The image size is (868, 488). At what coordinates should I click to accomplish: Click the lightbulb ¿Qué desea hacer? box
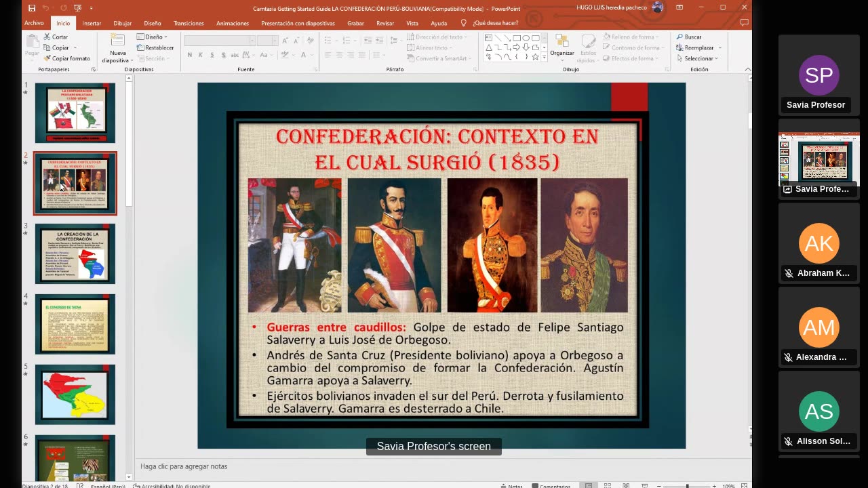490,22
